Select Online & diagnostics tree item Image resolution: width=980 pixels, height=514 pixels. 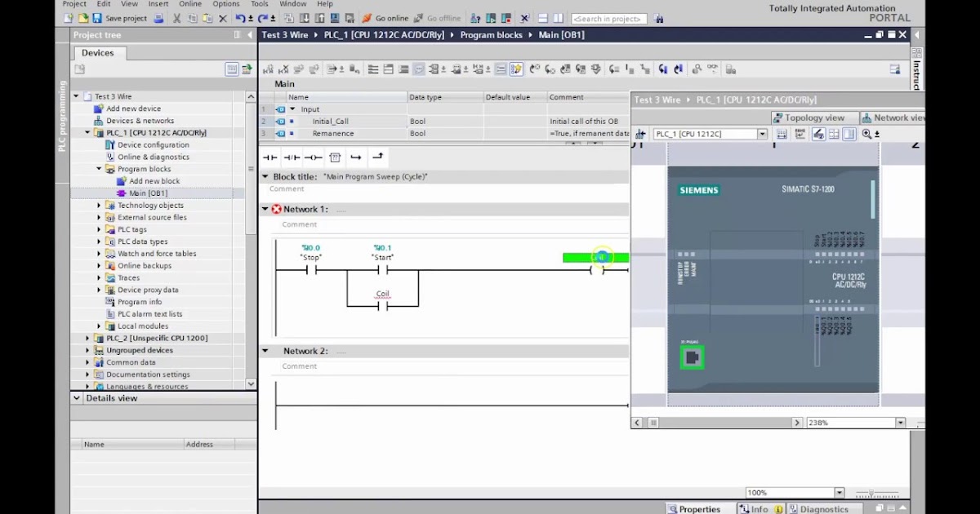point(153,157)
